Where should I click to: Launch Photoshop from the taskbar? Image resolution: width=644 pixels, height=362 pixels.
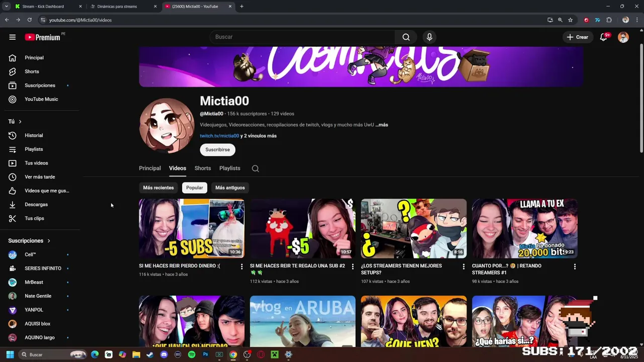pos(205,354)
